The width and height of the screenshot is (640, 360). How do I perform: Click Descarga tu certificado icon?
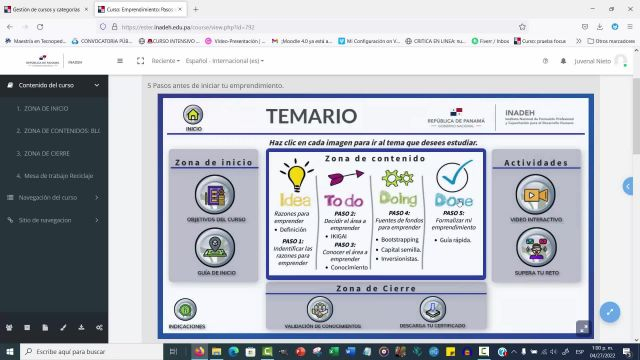(x=433, y=309)
